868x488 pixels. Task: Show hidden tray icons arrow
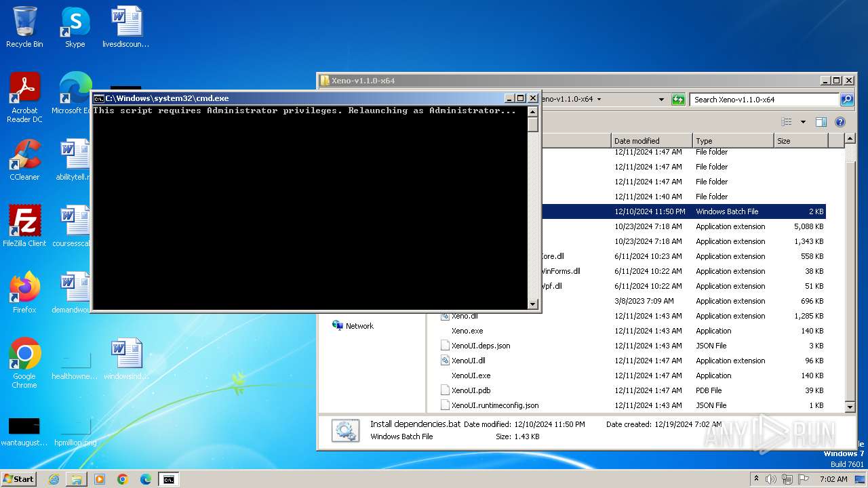[756, 479]
